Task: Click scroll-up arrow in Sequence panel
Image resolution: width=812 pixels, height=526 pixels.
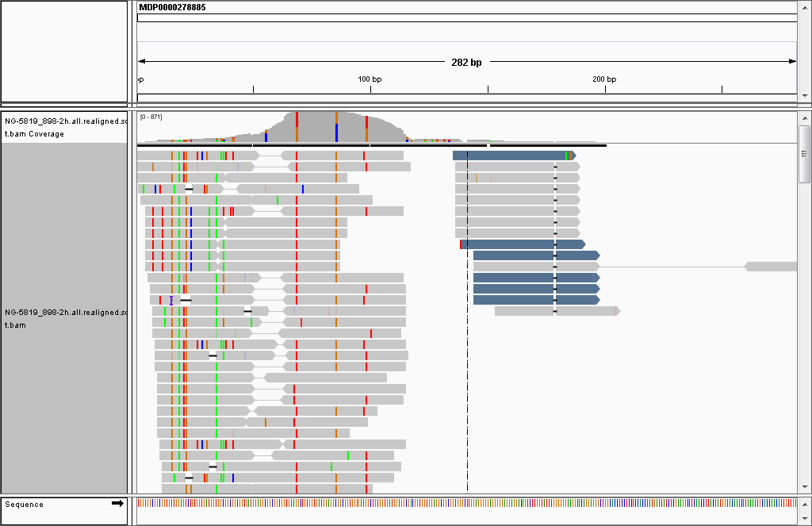Action: click(805, 505)
